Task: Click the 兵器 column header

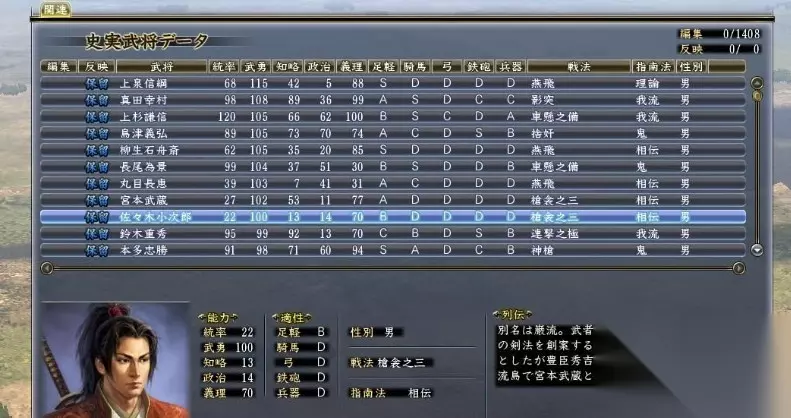Action: click(x=511, y=67)
